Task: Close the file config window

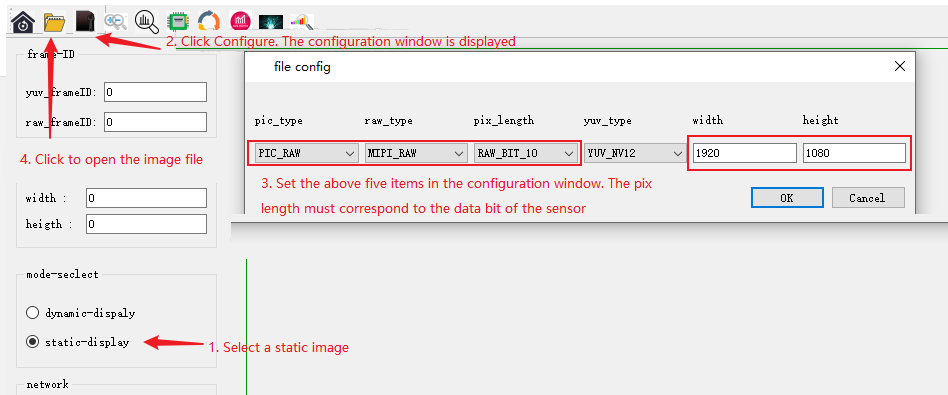Action: [x=899, y=67]
